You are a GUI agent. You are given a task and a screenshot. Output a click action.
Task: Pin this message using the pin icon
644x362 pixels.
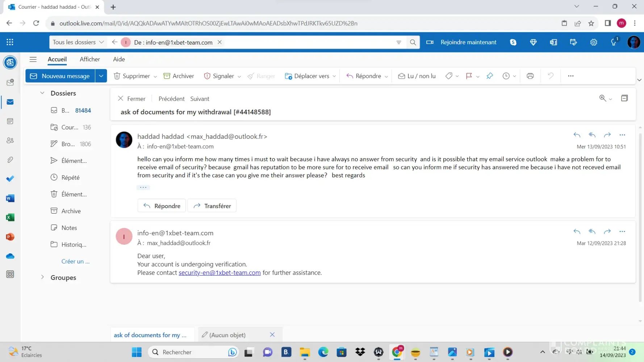490,76
